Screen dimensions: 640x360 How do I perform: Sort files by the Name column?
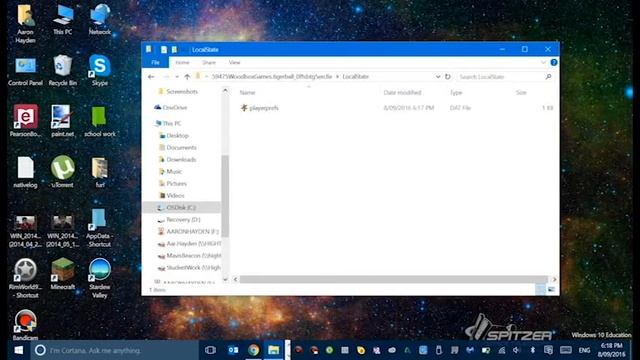click(247, 93)
